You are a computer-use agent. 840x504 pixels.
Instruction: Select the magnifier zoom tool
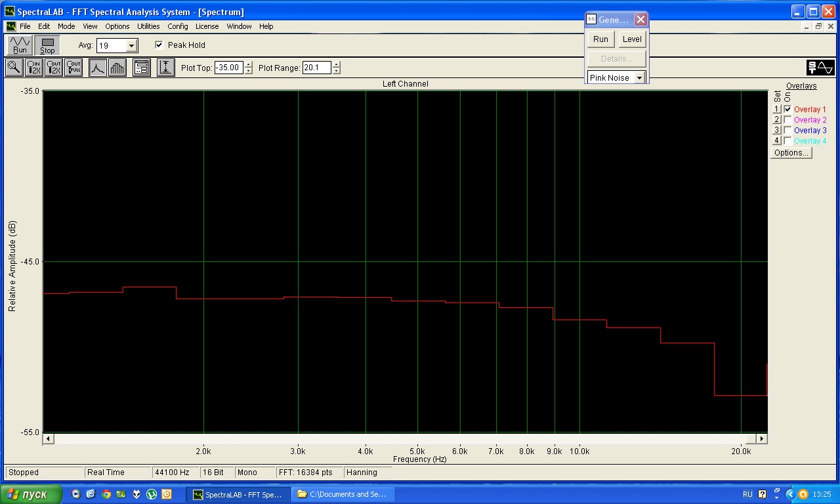[x=14, y=68]
